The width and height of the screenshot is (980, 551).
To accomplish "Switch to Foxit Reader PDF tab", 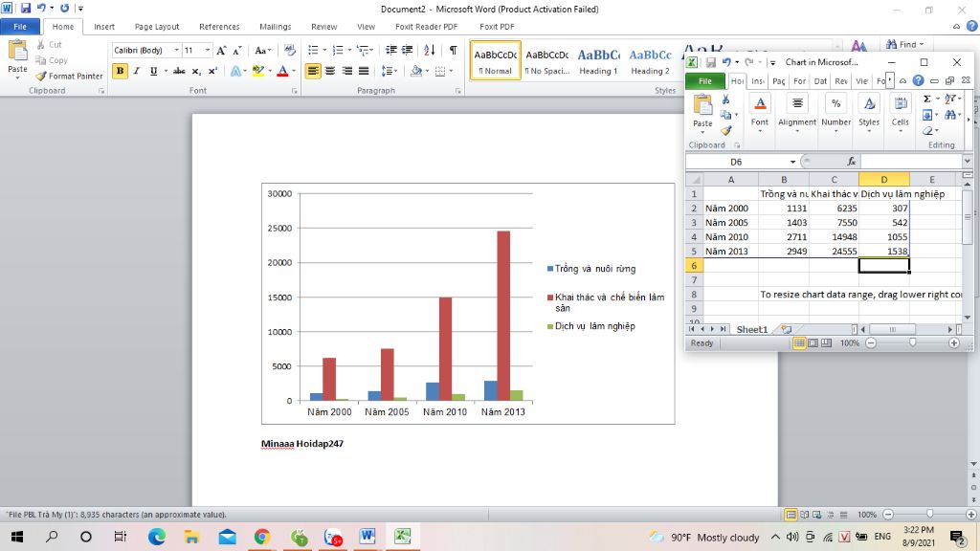I will (x=426, y=26).
